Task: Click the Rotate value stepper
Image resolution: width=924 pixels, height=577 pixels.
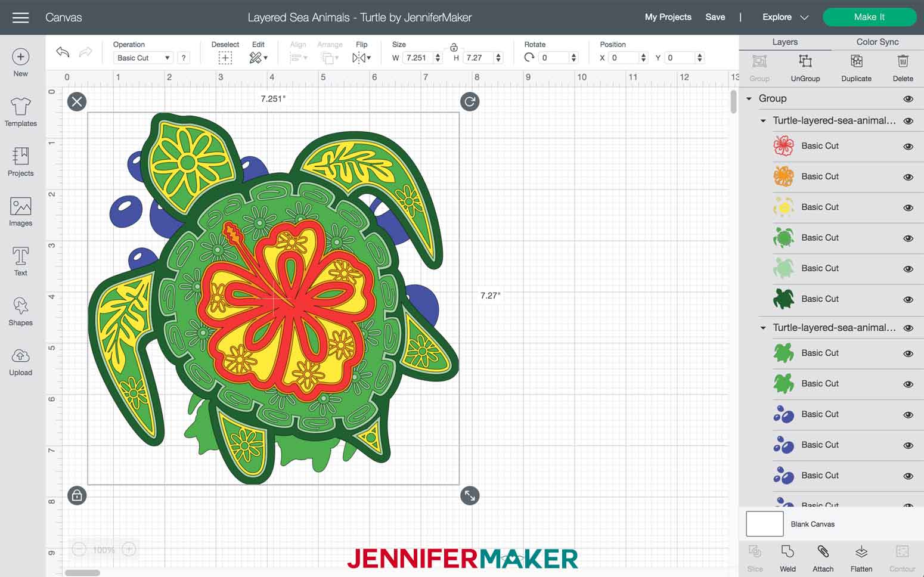Action: point(573,58)
